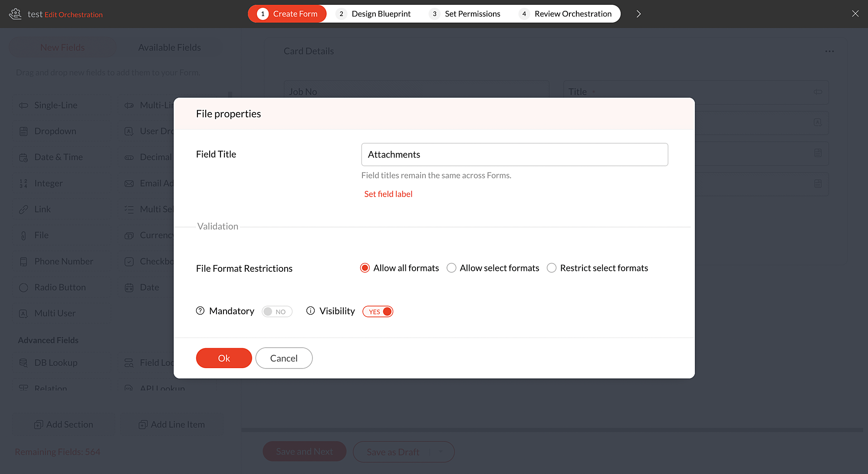Go to Design Blueprint step

[x=374, y=14]
